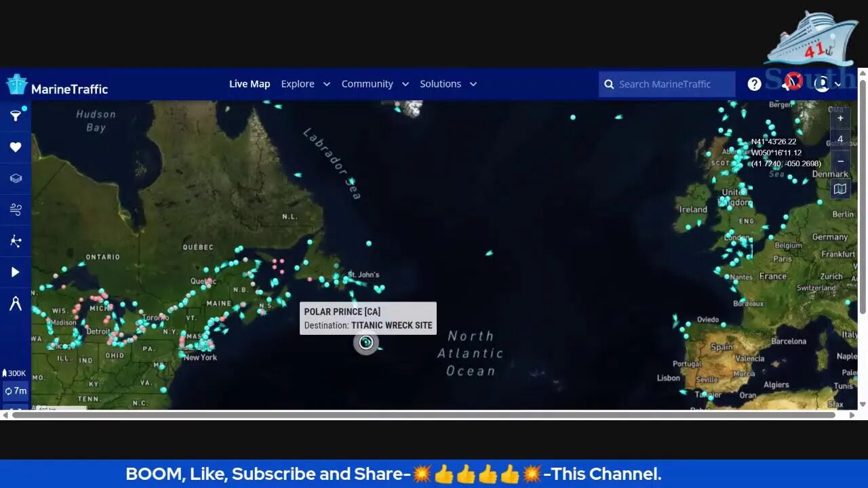Open the vessel filters panel

tap(15, 117)
